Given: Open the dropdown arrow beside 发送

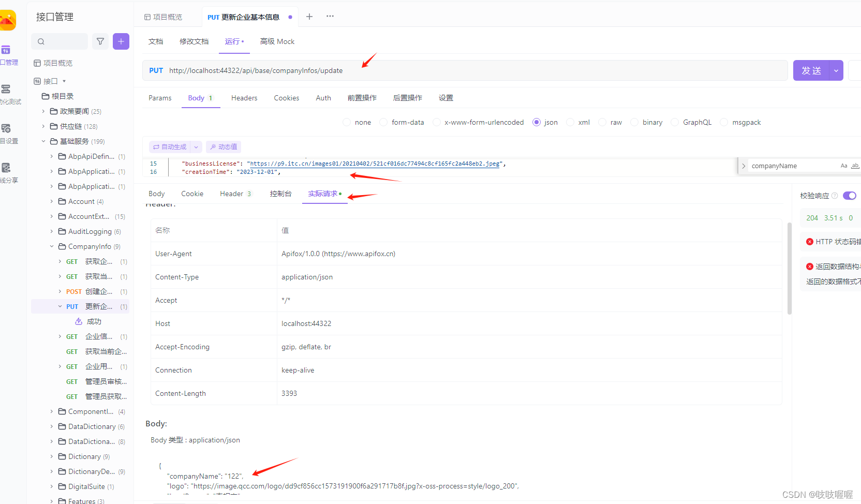Looking at the screenshot, I should click(836, 70).
